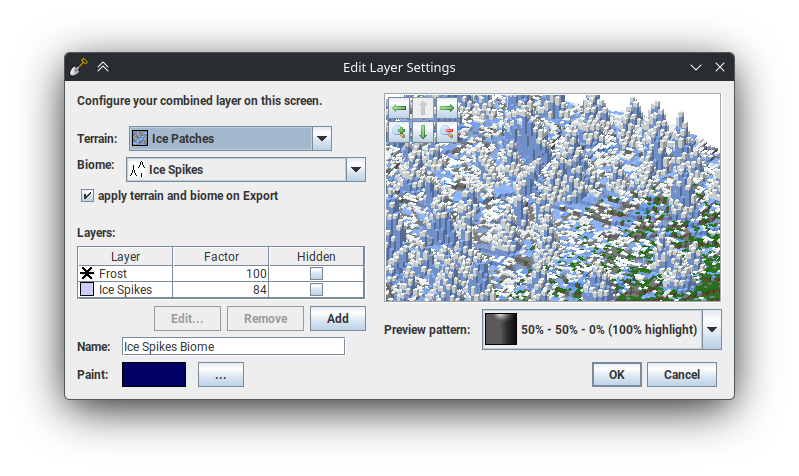
Task: Click the Ice Spikes layer color icon
Action: pyautogui.click(x=87, y=289)
